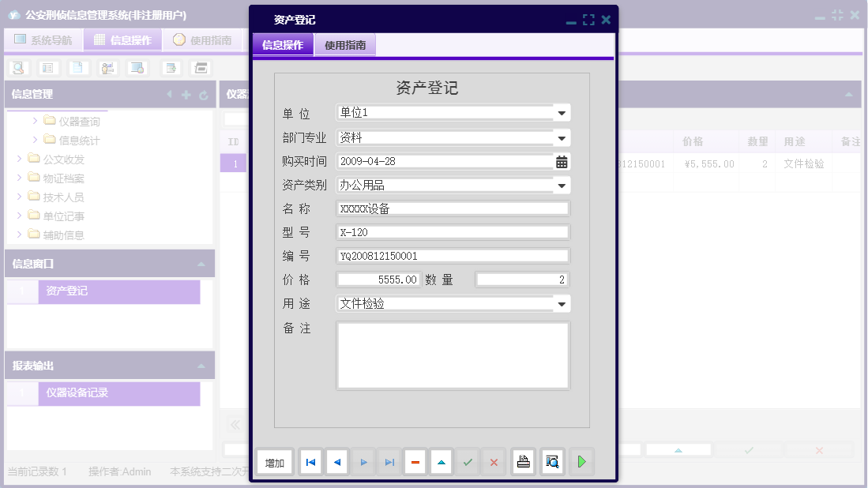Click the print icon in the asset dialog toolbar
868x488 pixels.
click(523, 462)
